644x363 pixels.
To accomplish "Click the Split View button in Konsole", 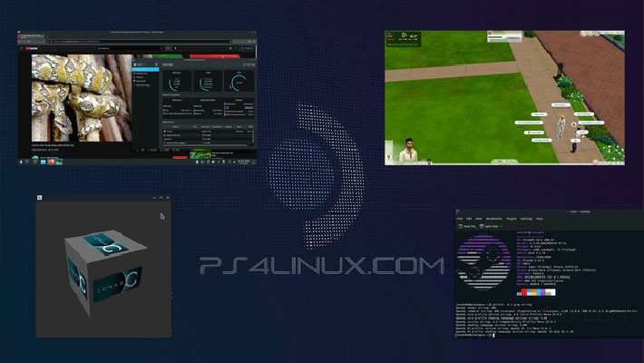I will point(489,227).
